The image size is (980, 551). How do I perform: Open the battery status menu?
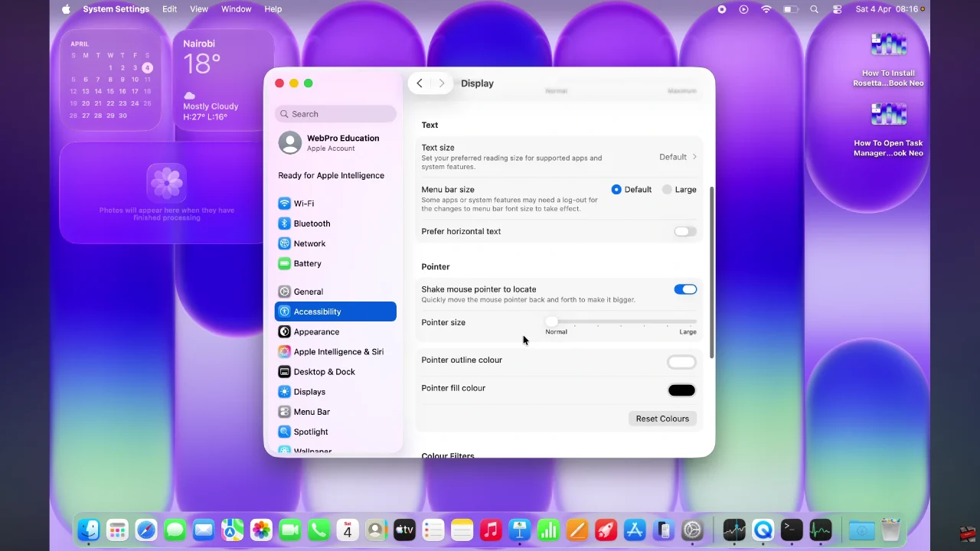[x=789, y=9]
